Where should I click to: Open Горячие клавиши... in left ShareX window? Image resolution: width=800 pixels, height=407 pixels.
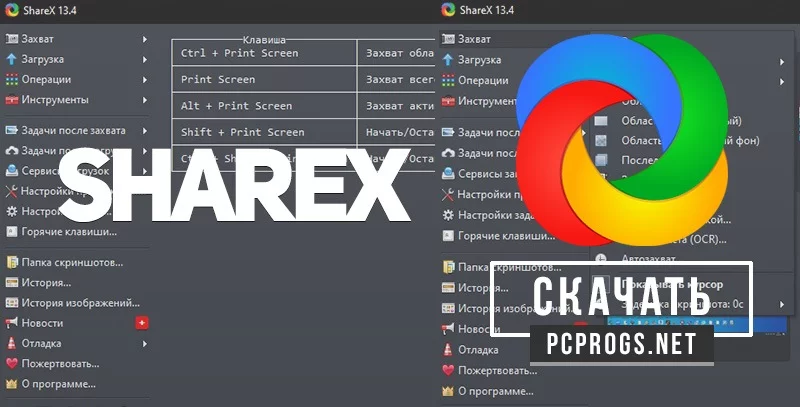(x=69, y=232)
